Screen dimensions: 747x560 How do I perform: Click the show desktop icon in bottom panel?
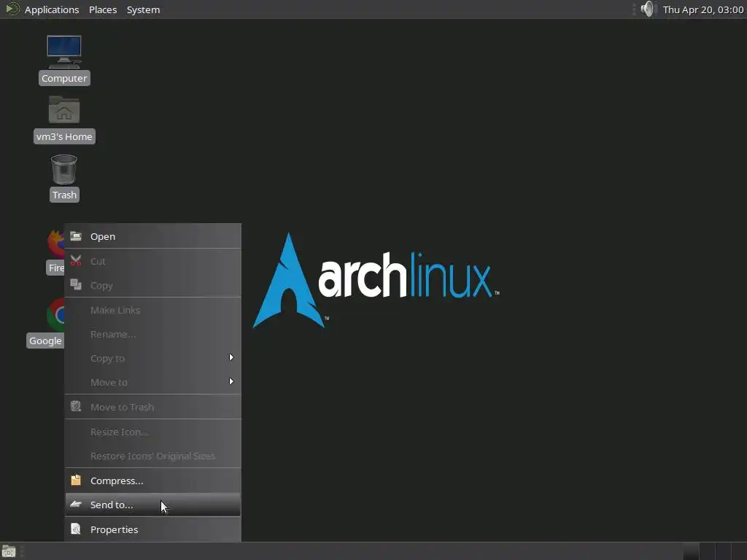point(9,551)
